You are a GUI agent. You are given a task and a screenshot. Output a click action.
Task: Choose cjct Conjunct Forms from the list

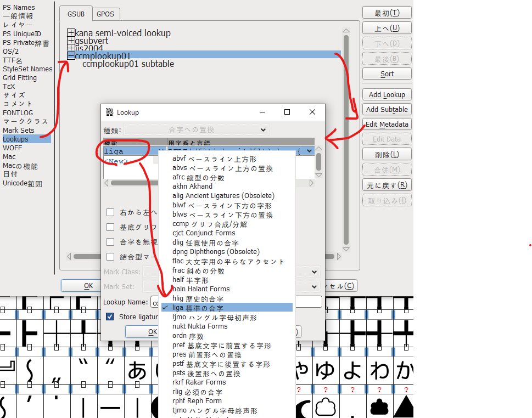(x=204, y=233)
